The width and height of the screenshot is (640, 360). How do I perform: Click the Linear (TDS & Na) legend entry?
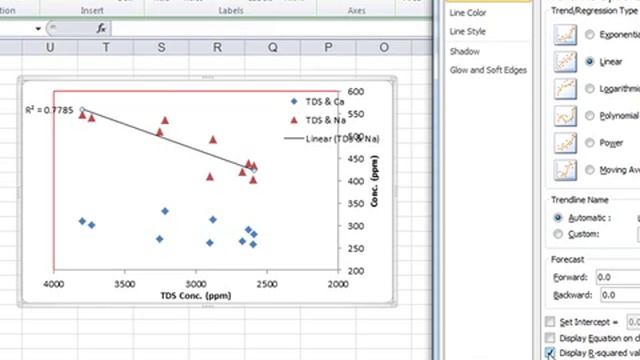pos(331,139)
